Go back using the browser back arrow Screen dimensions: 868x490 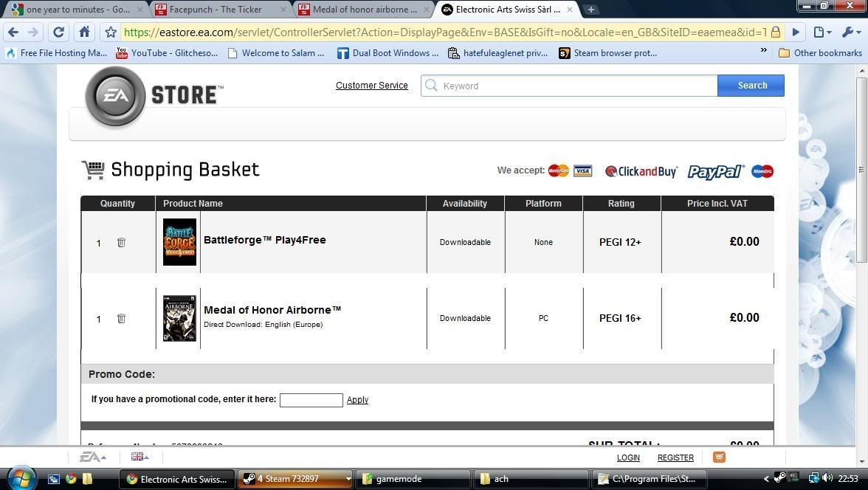coord(13,32)
